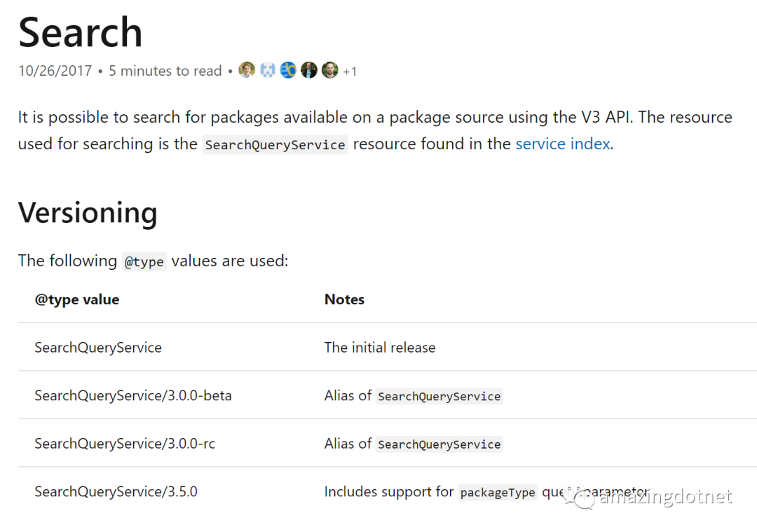
Task: Select the SearchQueryService table cell
Action: tap(98, 348)
